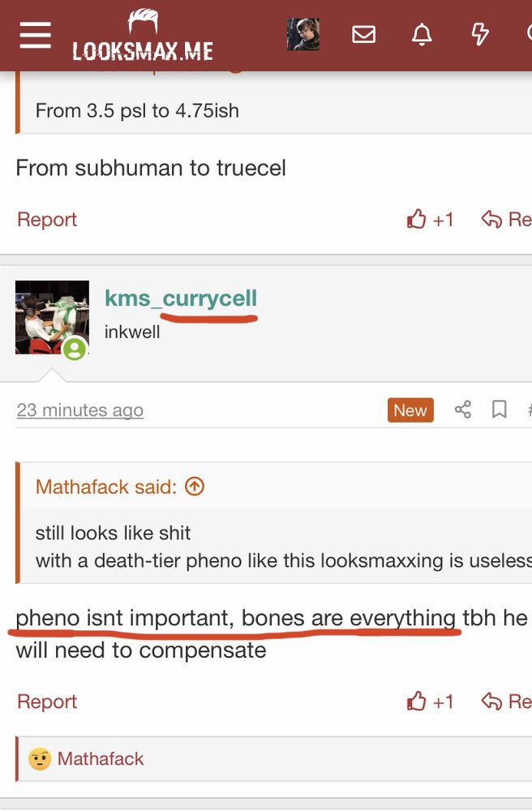532x811 pixels.
Task: Open the messages envelope icon
Action: coord(363,35)
